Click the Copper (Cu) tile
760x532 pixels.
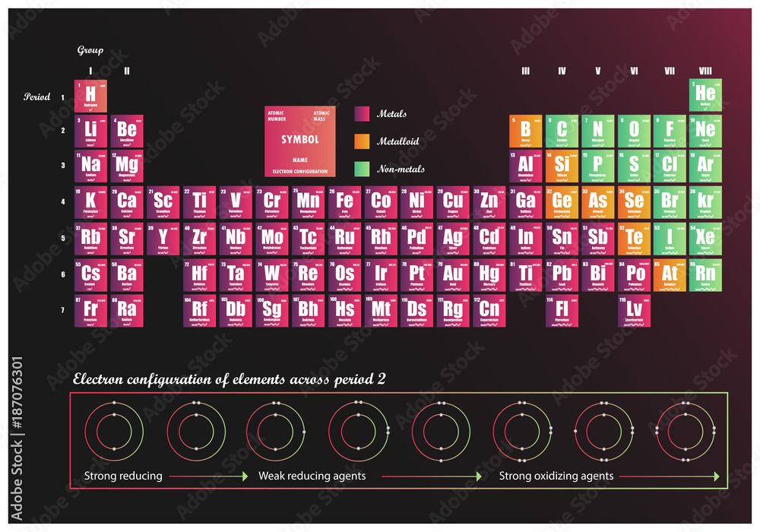click(453, 202)
